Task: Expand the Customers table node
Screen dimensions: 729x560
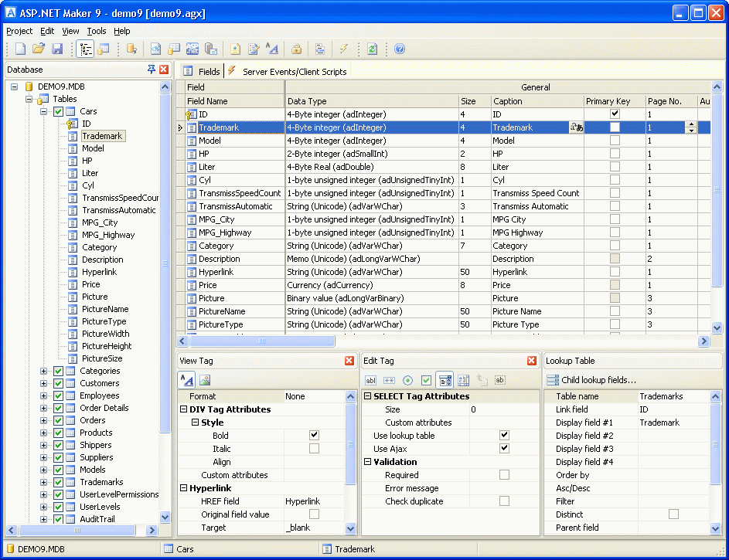Action: (44, 384)
